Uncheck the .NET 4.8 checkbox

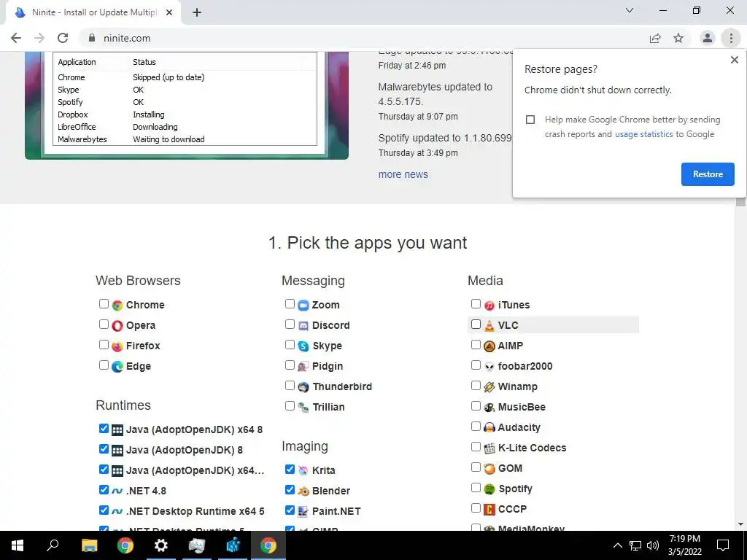[x=104, y=489]
